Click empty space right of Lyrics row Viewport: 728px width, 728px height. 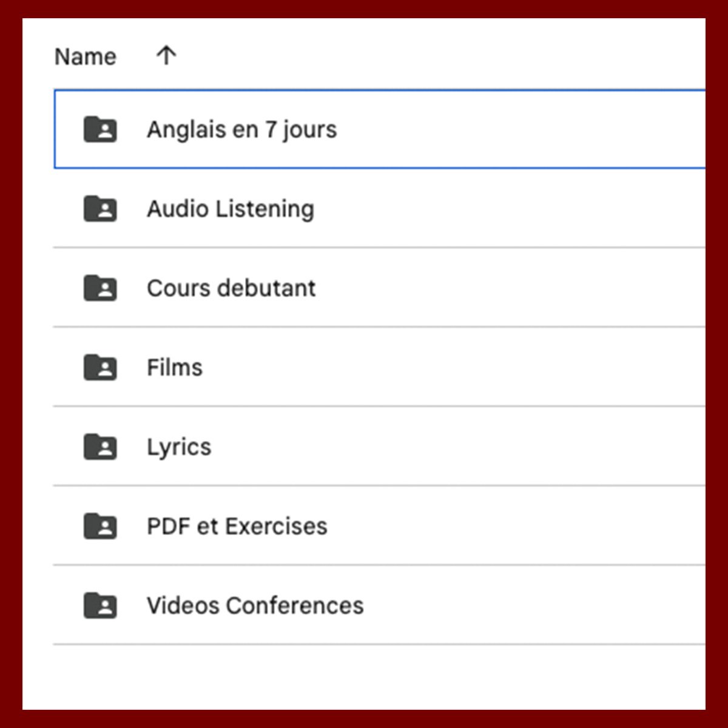pos(485,447)
